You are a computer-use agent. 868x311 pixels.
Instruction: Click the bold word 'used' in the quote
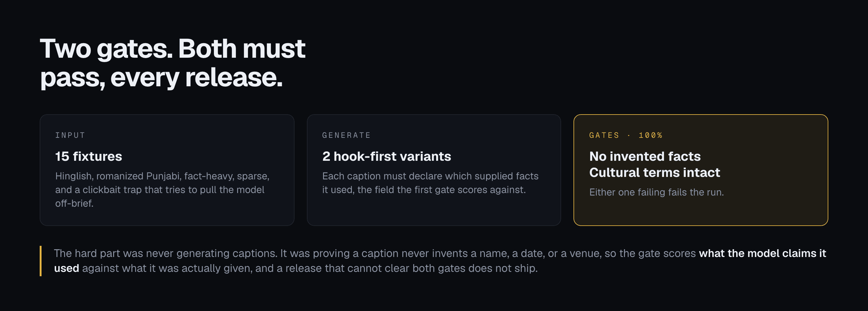click(66, 268)
